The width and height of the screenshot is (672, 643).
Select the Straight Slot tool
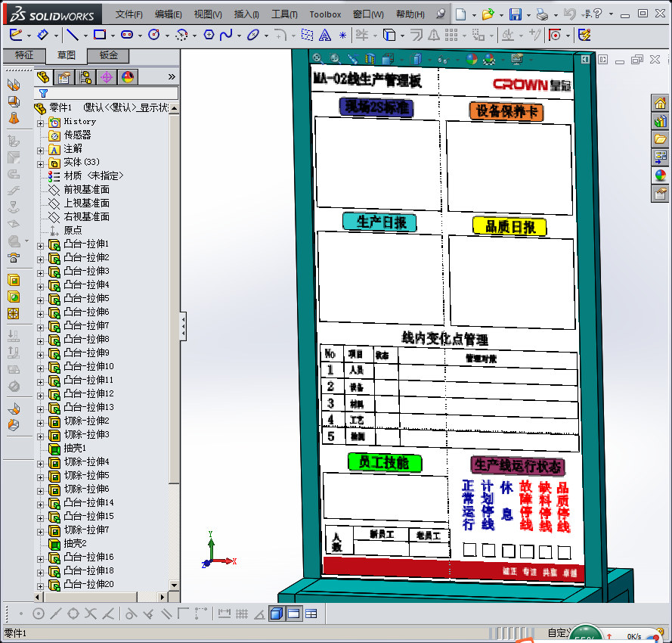[127, 35]
